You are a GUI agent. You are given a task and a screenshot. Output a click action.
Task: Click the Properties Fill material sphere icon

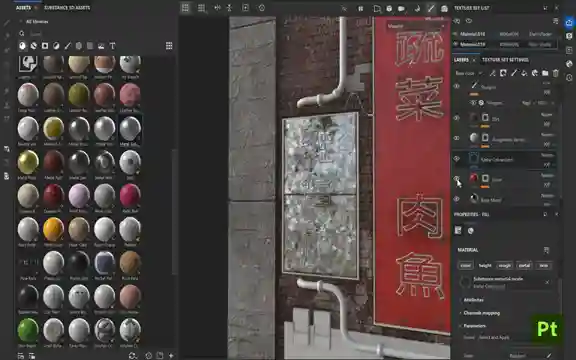[471, 231]
